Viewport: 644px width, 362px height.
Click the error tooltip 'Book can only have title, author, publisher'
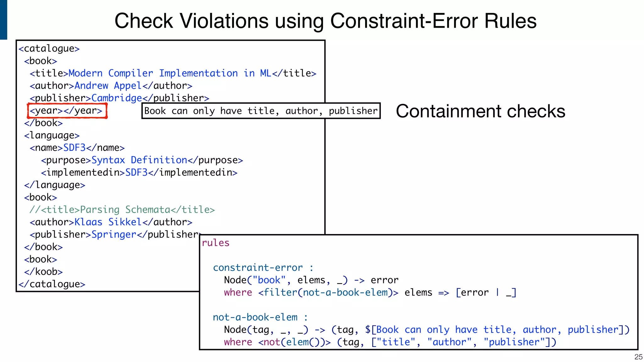[261, 111]
